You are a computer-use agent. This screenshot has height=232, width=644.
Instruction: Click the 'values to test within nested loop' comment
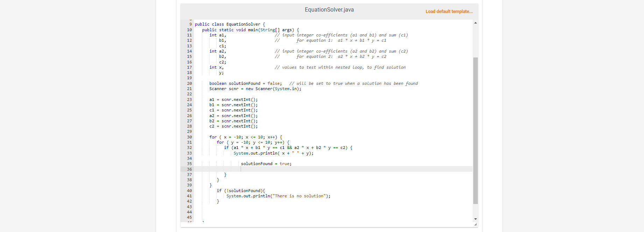point(340,67)
